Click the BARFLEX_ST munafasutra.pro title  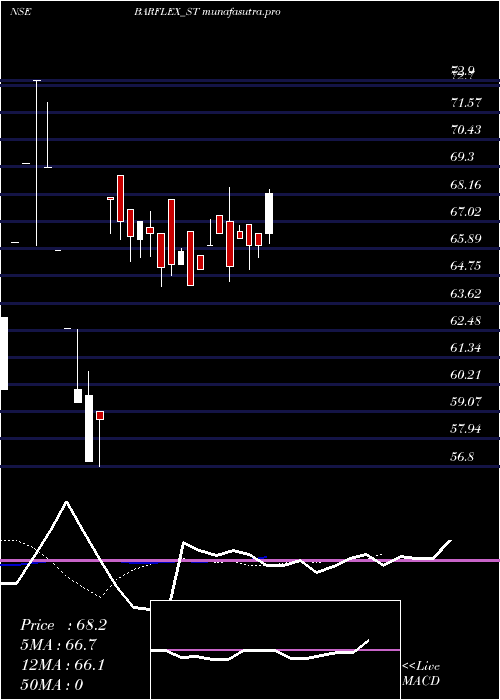(207, 12)
